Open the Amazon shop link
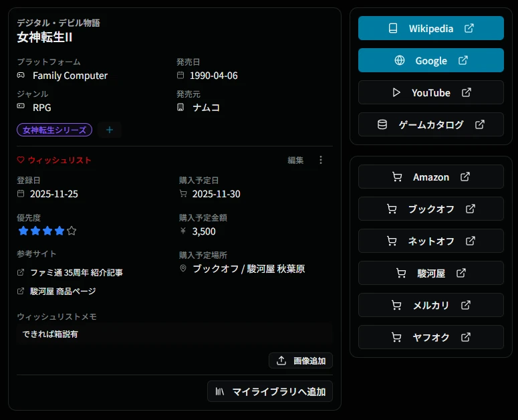518x420 pixels. 431,177
